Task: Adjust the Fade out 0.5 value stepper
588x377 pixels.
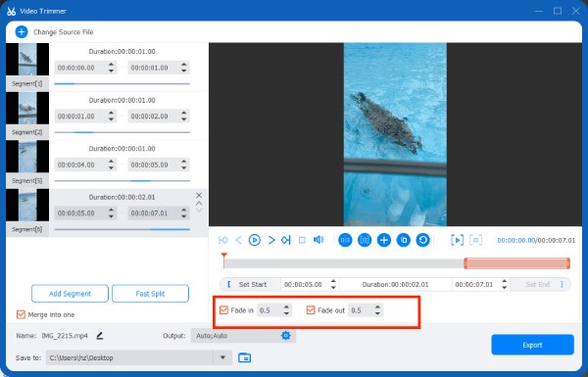Action: (x=377, y=309)
